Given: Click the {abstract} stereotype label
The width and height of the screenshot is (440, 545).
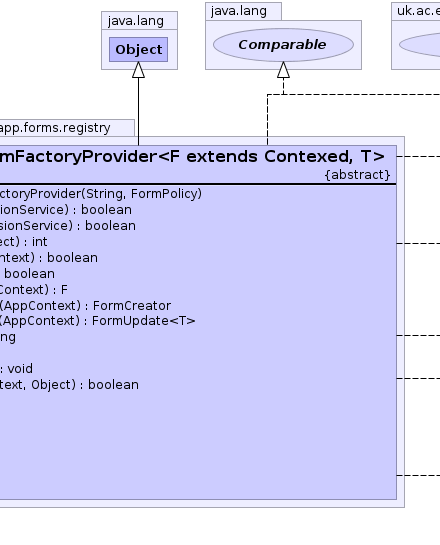Looking at the screenshot, I should [x=357, y=175].
